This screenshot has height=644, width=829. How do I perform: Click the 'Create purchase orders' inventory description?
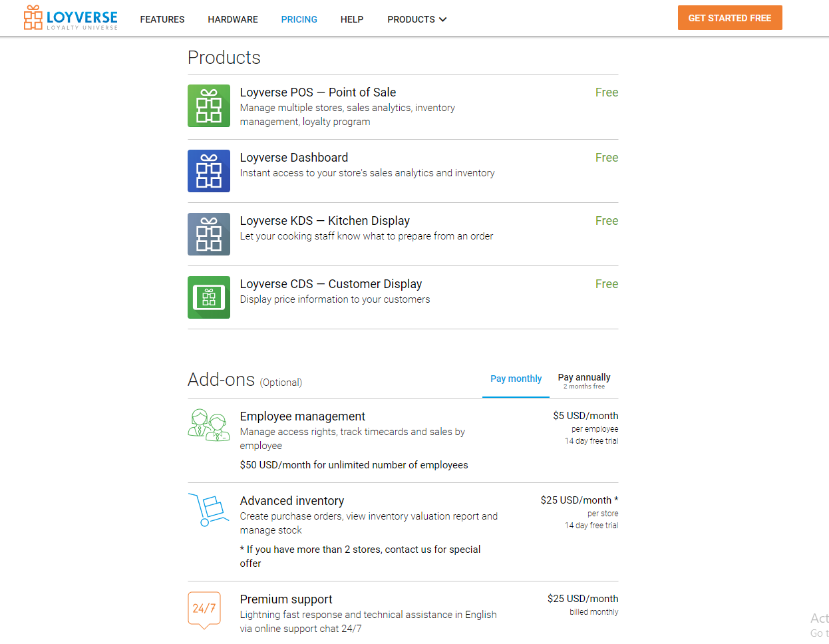click(369, 523)
